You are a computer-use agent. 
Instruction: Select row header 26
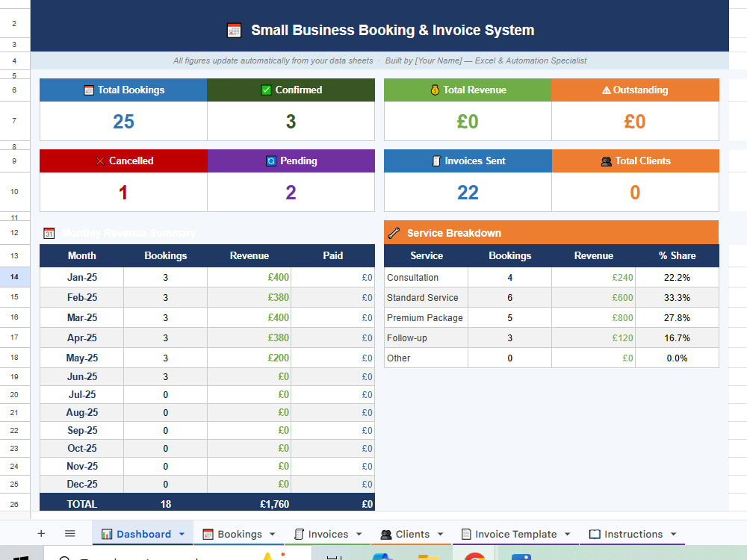(15, 504)
